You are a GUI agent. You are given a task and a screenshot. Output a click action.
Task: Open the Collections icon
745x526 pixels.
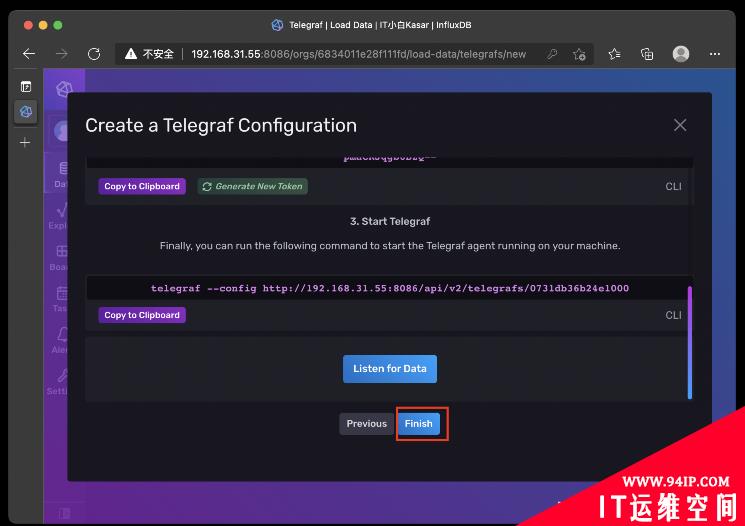tap(647, 54)
